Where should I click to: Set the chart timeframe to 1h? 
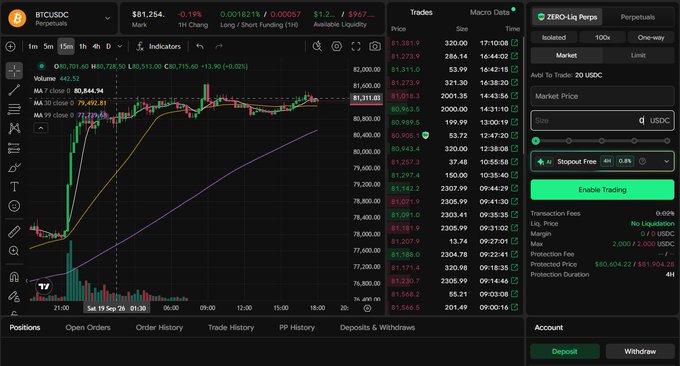click(83, 46)
